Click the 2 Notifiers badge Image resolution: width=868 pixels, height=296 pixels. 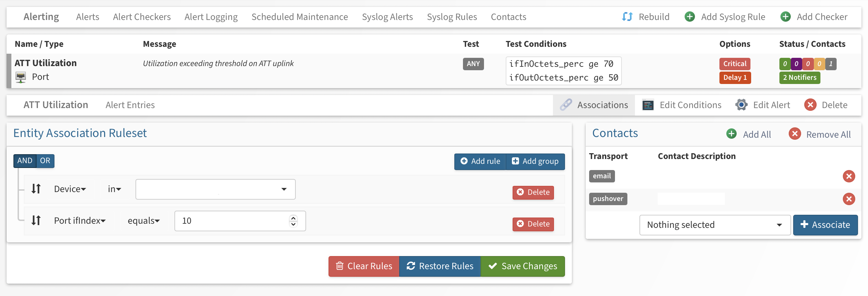tap(799, 77)
